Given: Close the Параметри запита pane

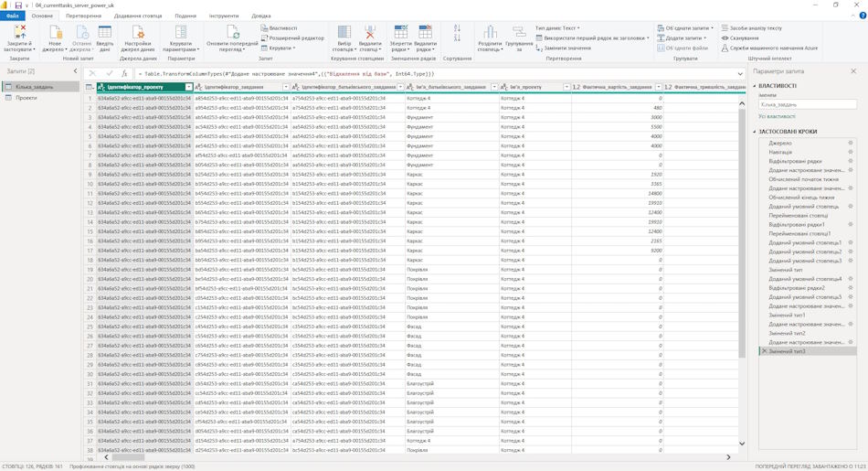Looking at the screenshot, I should pyautogui.click(x=853, y=71).
